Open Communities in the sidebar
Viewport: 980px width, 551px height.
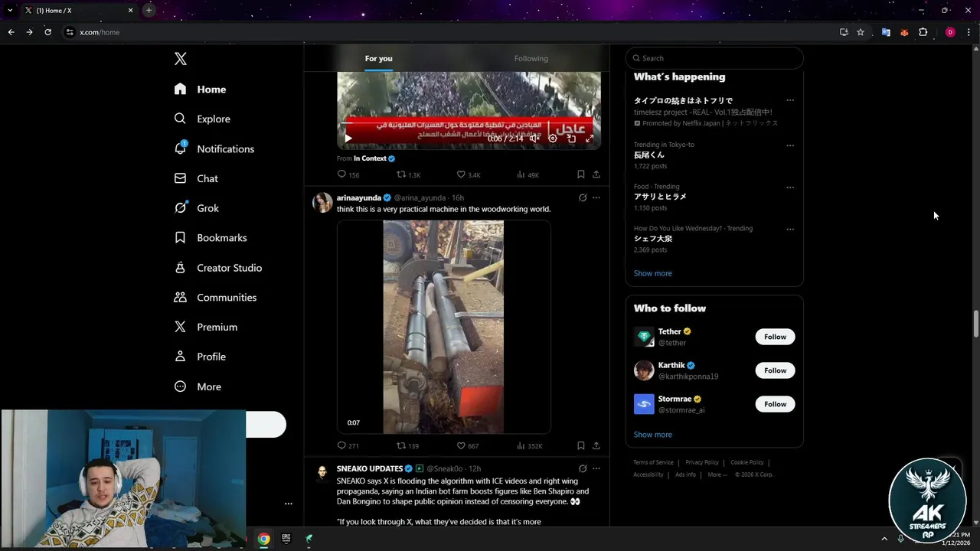215,297
